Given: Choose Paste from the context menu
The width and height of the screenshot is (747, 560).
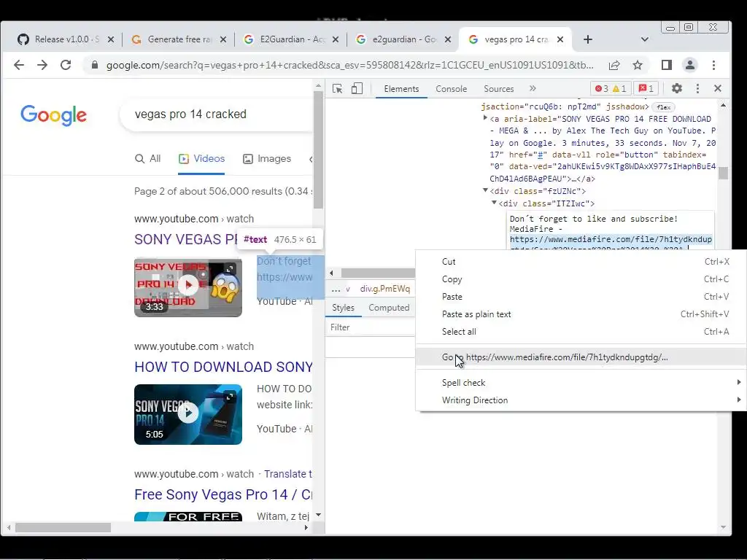Looking at the screenshot, I should pos(581,297).
